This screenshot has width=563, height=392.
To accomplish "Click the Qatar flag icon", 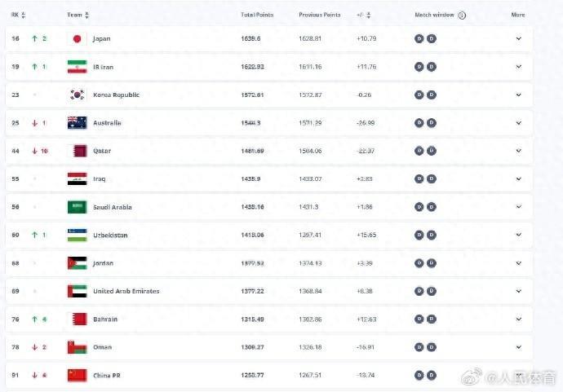I will tap(77, 151).
